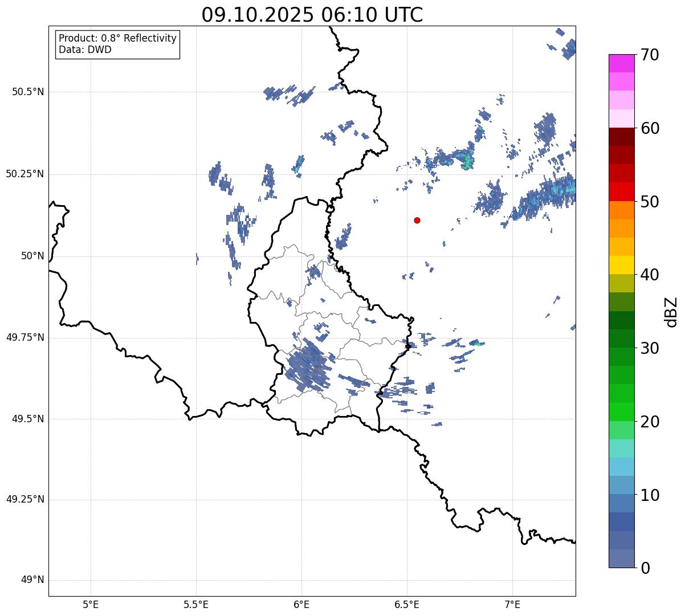Click the latitude label "49.25°N"
Viewport: 685px width, 616px height.
(x=25, y=499)
